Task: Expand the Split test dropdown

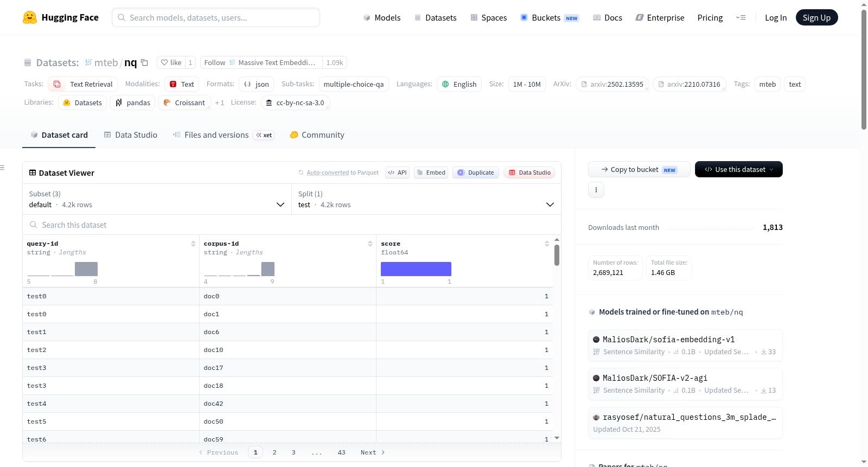Action: (426, 199)
